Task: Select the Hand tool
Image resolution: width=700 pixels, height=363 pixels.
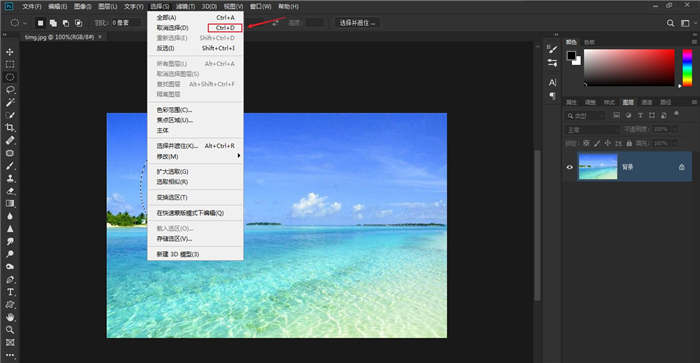Action: coord(10,317)
